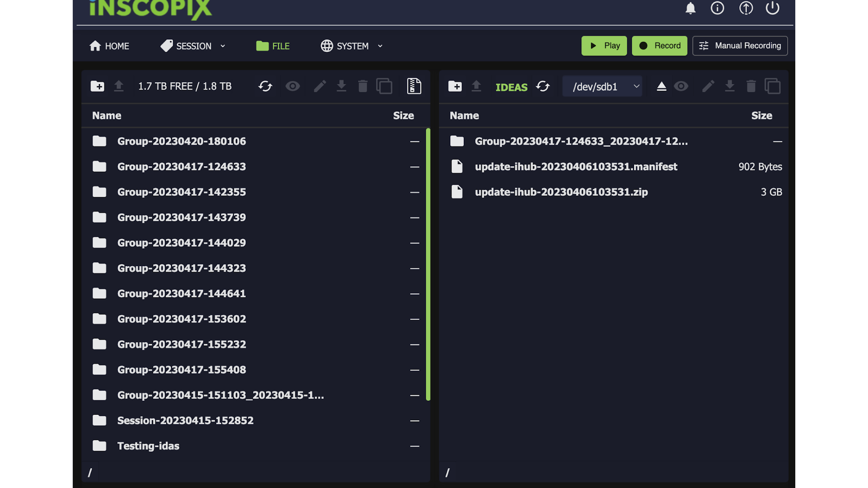Select folder Group-20230417-144323
Screen dimensions: 868x488
[256, 268]
